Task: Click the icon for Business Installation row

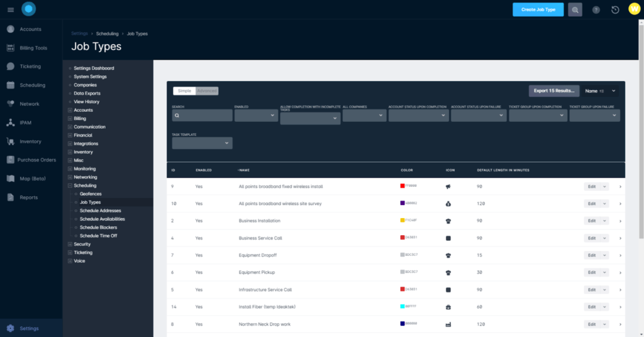Action: [448, 221]
